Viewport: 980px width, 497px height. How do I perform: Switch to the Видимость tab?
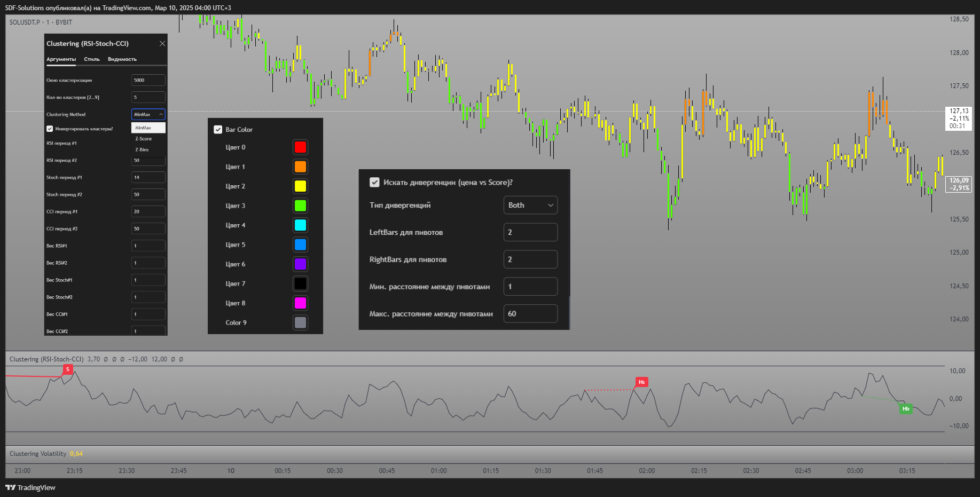[x=122, y=59]
